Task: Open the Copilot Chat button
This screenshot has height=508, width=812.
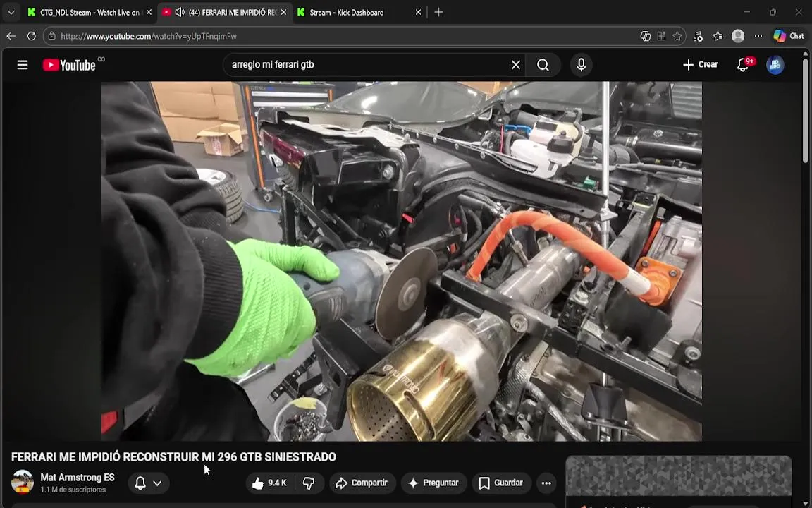Action: [x=788, y=36]
